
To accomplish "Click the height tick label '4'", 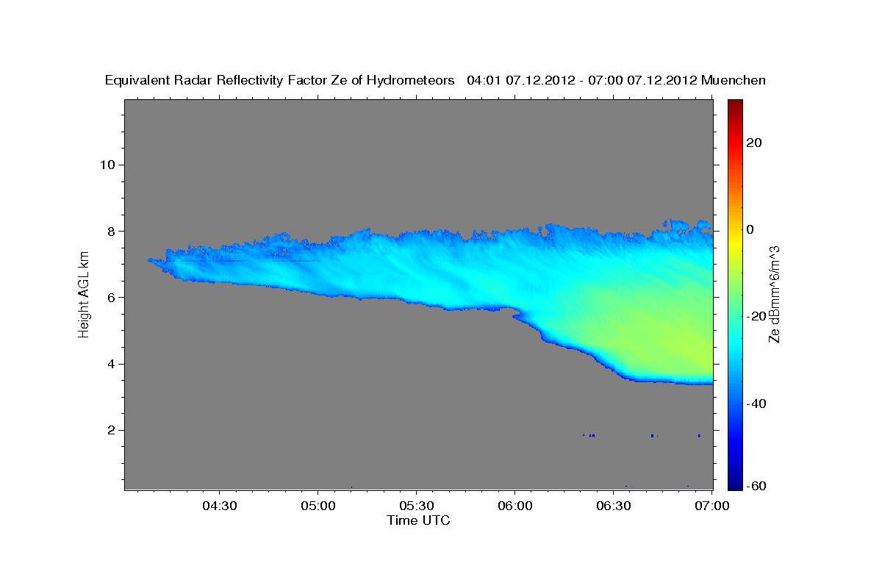I will tap(112, 364).
